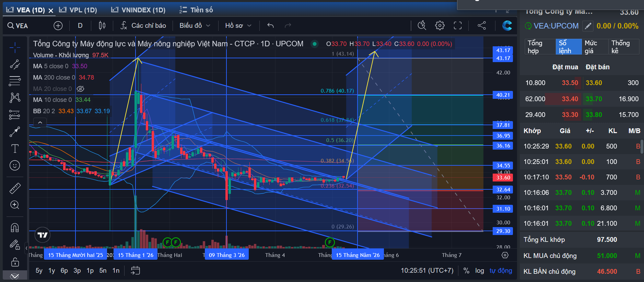Switch chart to fullscreen mode
The height and width of the screenshot is (282, 644).
click(x=458, y=25)
